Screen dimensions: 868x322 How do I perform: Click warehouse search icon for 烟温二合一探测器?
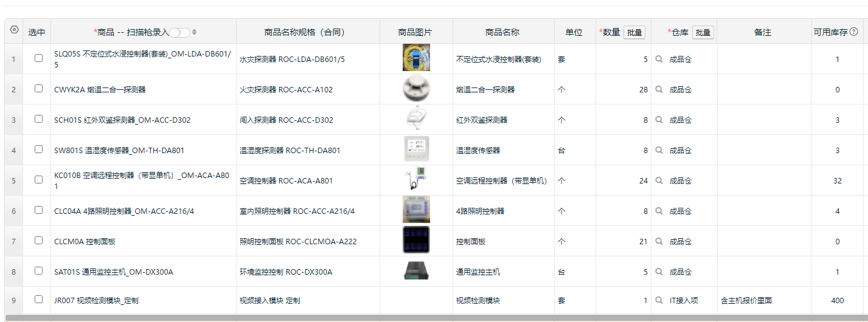click(x=659, y=90)
